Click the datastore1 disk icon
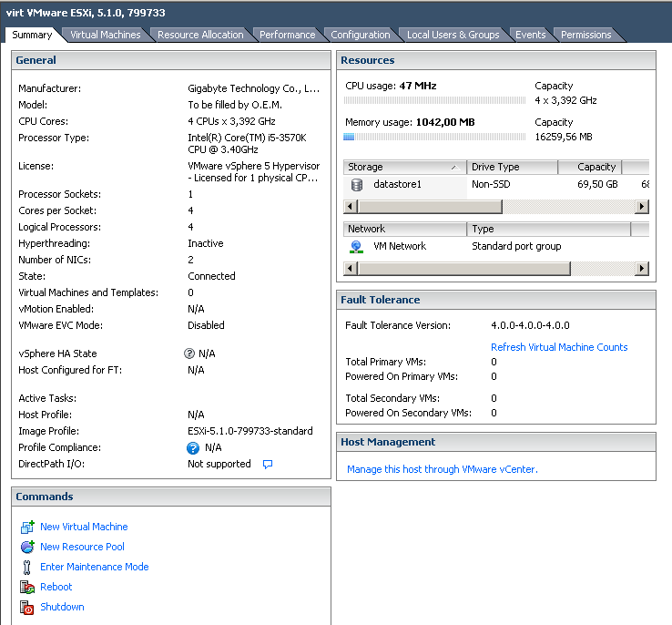 point(357,185)
